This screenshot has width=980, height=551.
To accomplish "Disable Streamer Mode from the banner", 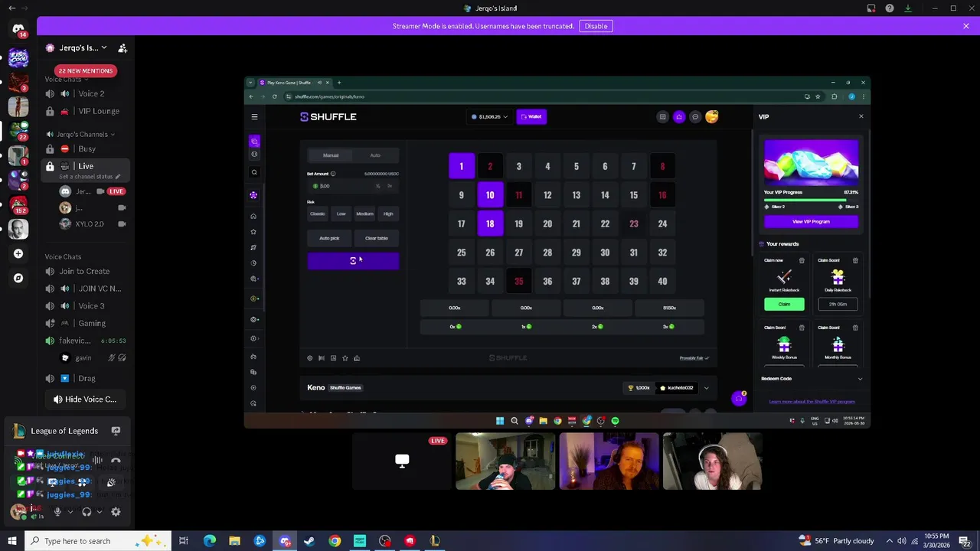I will (596, 26).
